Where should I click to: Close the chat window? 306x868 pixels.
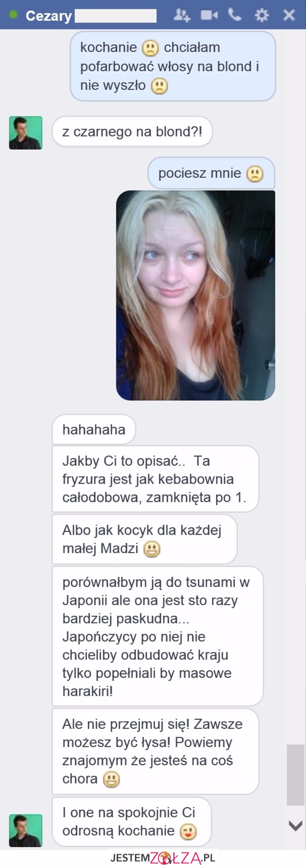coord(289,16)
